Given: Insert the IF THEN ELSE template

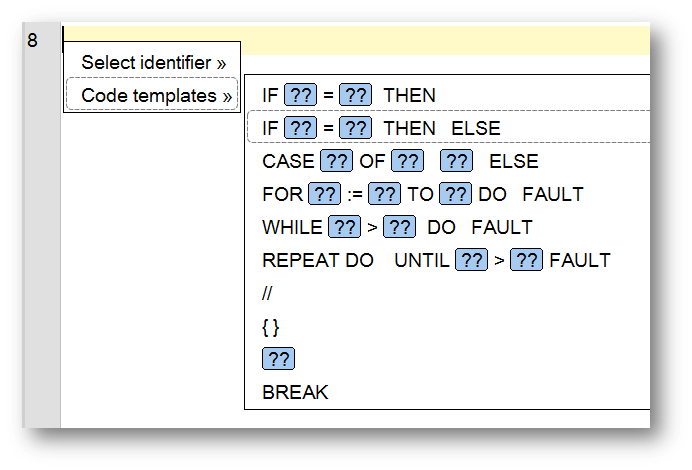Looking at the screenshot, I should point(449,127).
